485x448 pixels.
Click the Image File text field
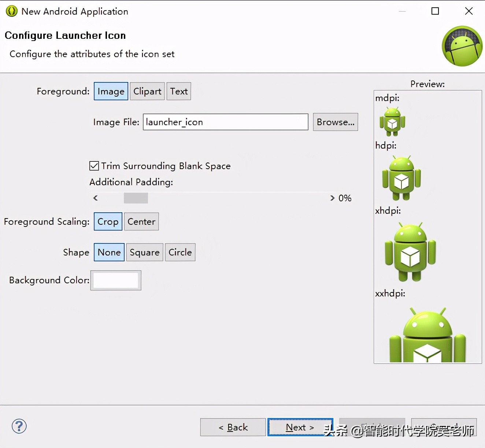pyautogui.click(x=225, y=122)
